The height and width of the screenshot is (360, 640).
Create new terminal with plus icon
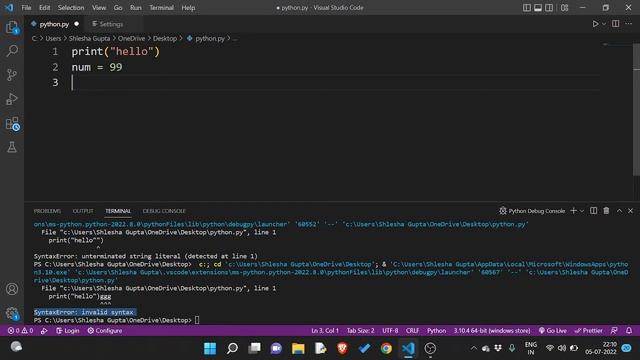(x=573, y=211)
